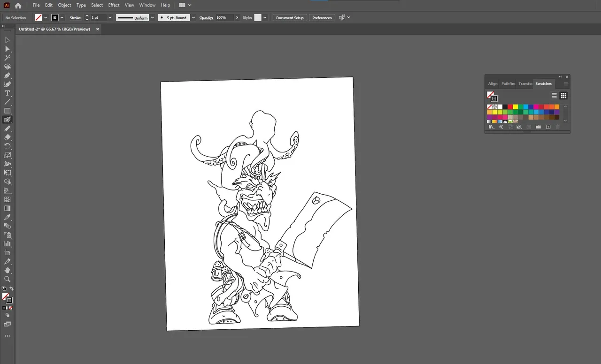Select the Zoom tool
This screenshot has width=601, height=364.
tap(8, 279)
